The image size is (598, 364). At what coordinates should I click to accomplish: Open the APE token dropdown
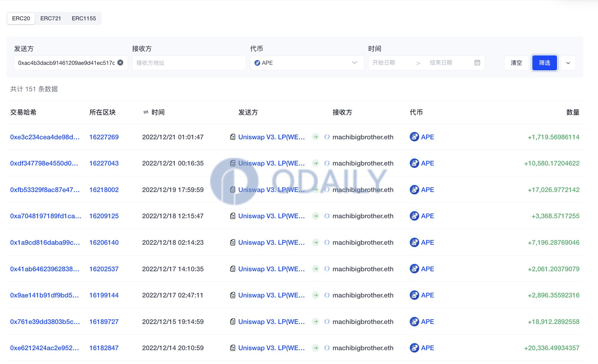(307, 63)
